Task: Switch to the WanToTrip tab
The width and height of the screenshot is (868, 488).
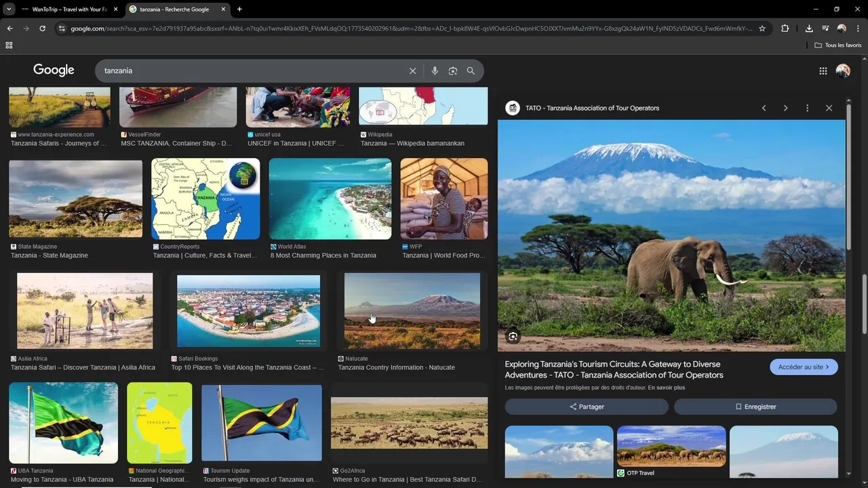Action: coord(69,9)
